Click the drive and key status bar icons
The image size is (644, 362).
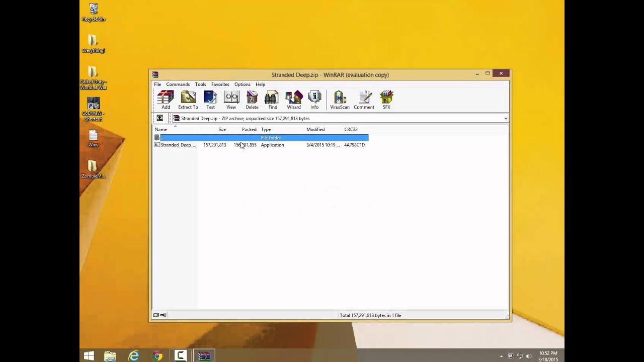159,315
